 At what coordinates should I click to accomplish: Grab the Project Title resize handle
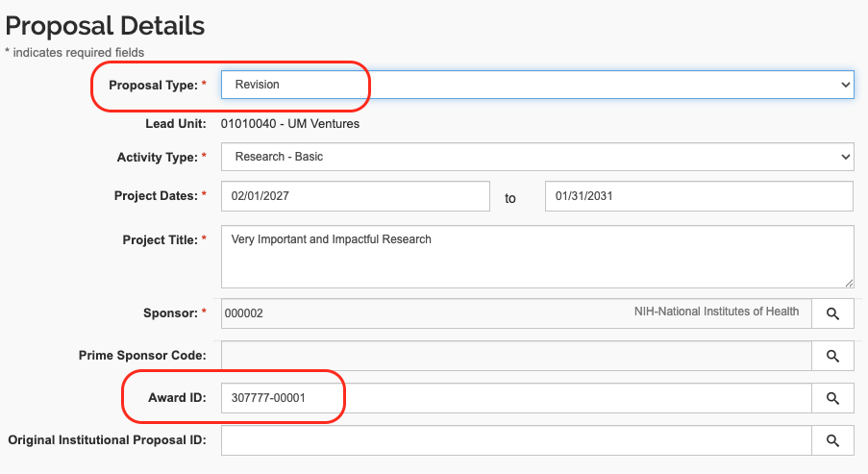click(x=849, y=283)
